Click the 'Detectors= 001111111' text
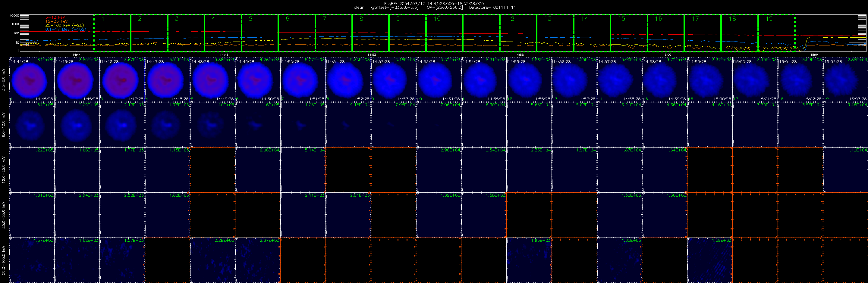This screenshot has height=283, width=868. [492, 8]
